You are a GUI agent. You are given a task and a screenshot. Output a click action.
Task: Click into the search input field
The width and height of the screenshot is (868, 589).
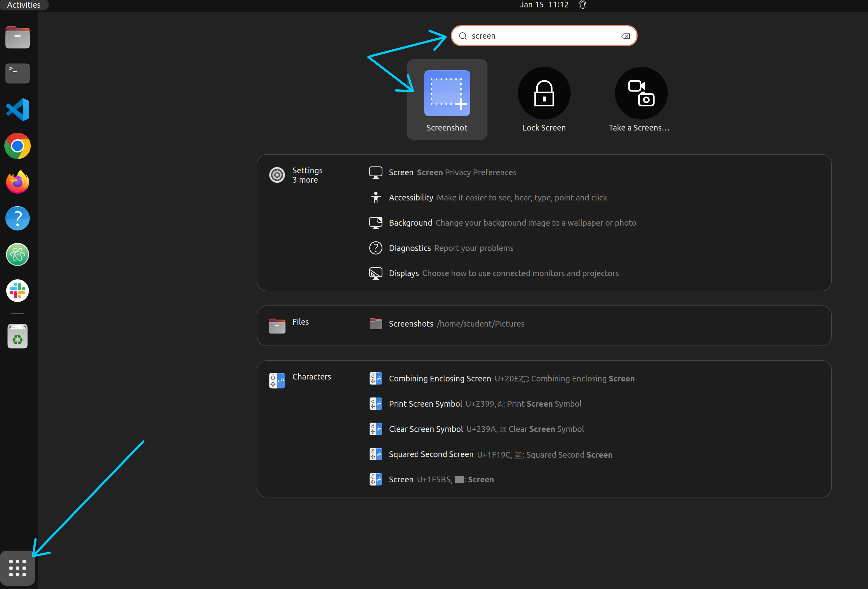click(544, 36)
